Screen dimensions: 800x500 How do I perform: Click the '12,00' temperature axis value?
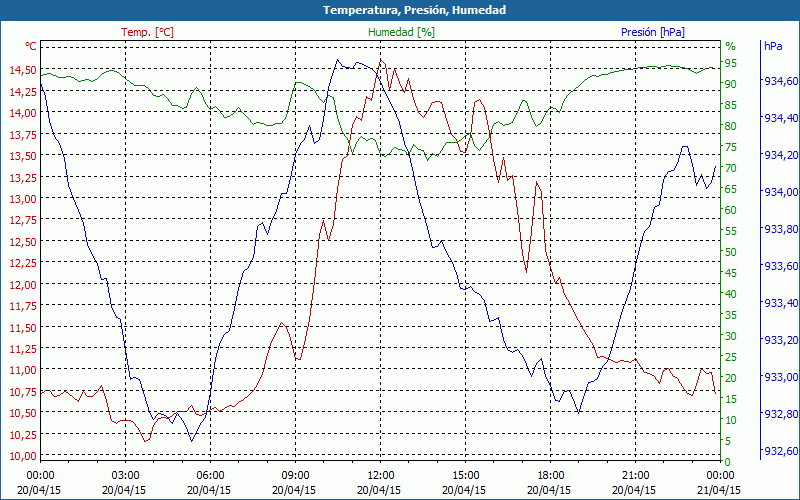point(22,284)
